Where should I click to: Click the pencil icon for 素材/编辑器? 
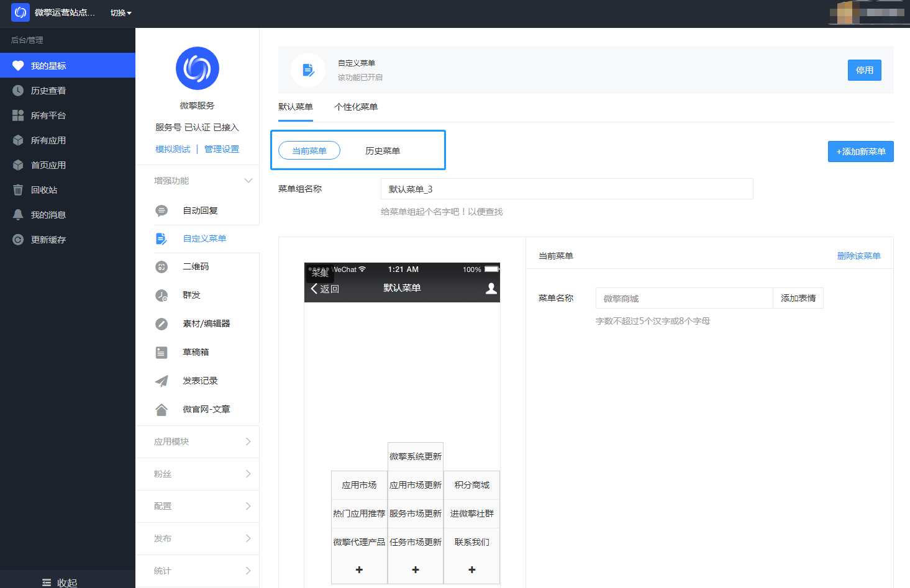[162, 324]
